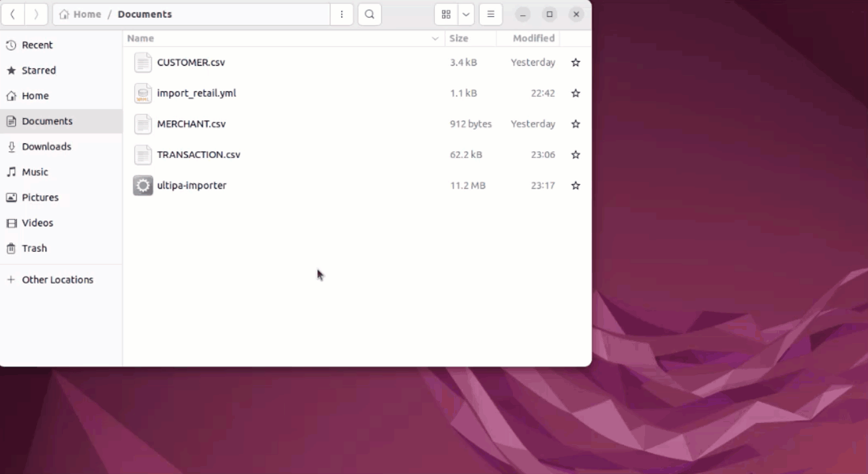The width and height of the screenshot is (868, 474).
Task: Click the MERCHANT.csv document icon
Action: [x=143, y=124]
